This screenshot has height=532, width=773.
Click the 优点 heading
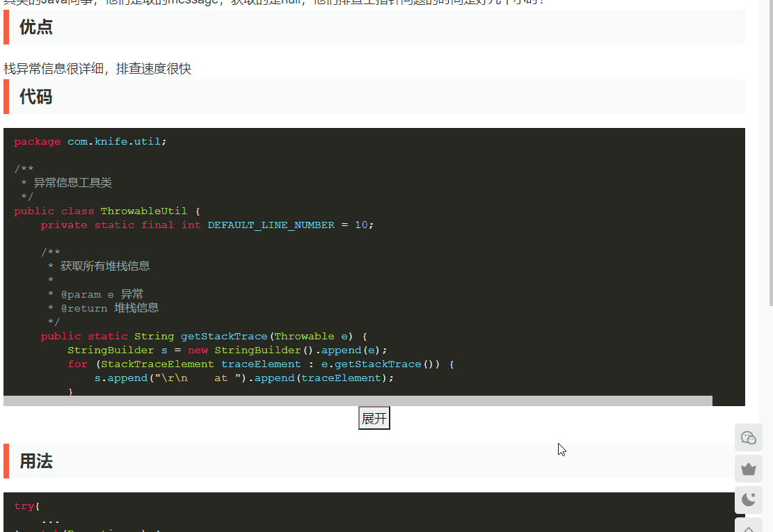coord(36,27)
